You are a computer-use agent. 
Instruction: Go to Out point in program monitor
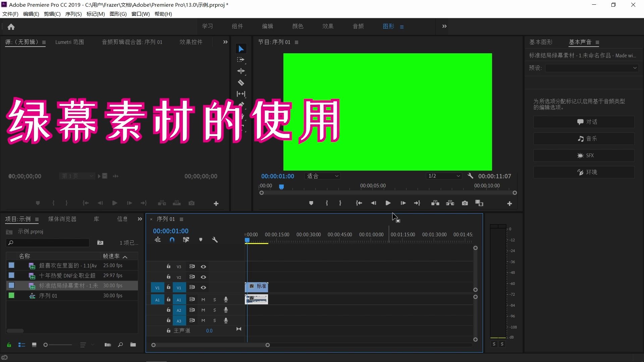pyautogui.click(x=417, y=203)
